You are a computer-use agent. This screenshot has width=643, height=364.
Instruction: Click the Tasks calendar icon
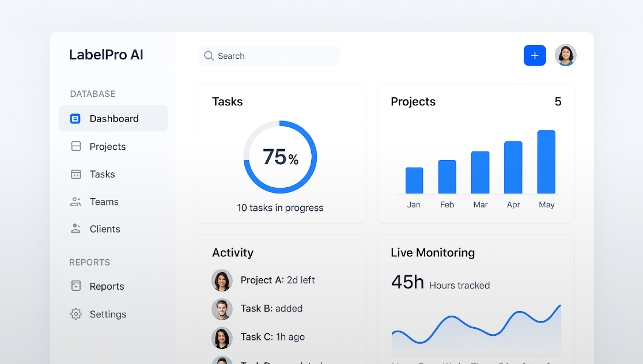[x=76, y=174]
